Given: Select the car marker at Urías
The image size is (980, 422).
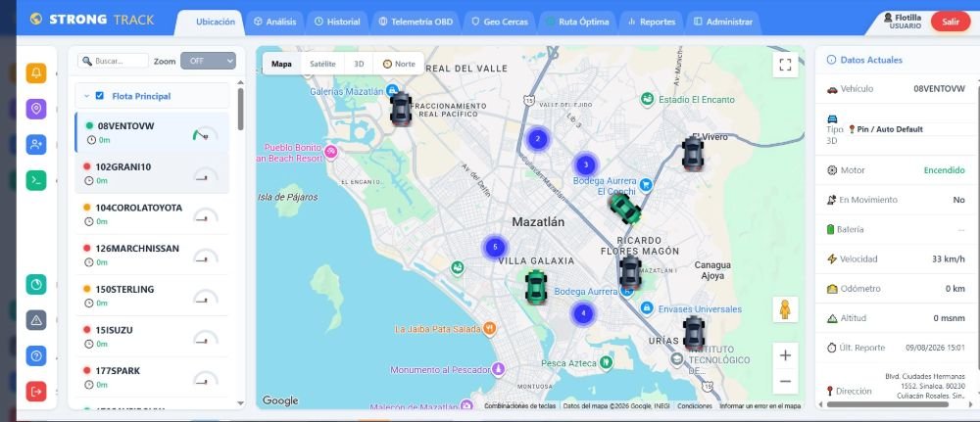Looking at the screenshot, I should [694, 333].
